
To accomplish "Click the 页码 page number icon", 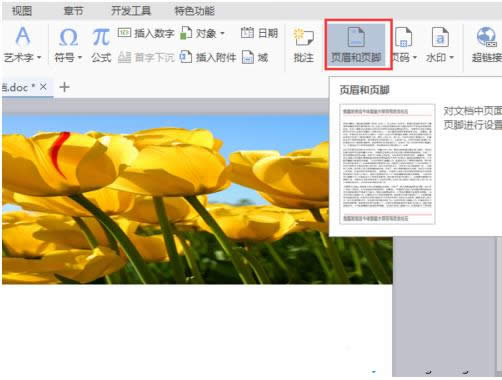I will [403, 37].
